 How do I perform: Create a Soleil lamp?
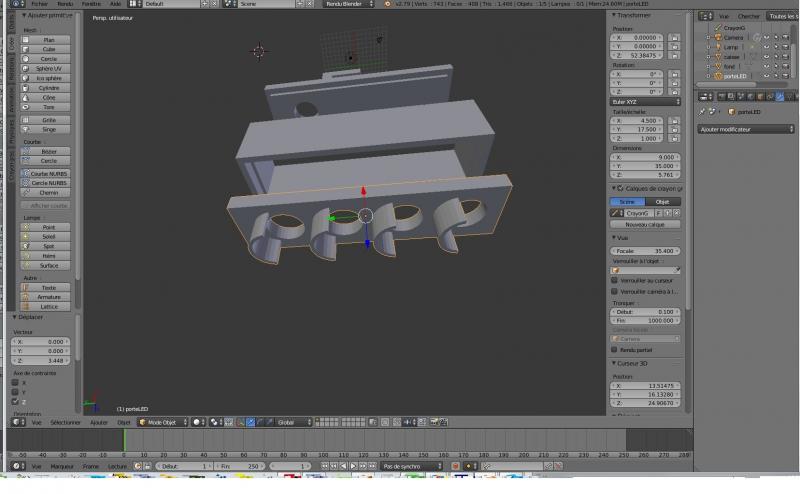coord(49,237)
